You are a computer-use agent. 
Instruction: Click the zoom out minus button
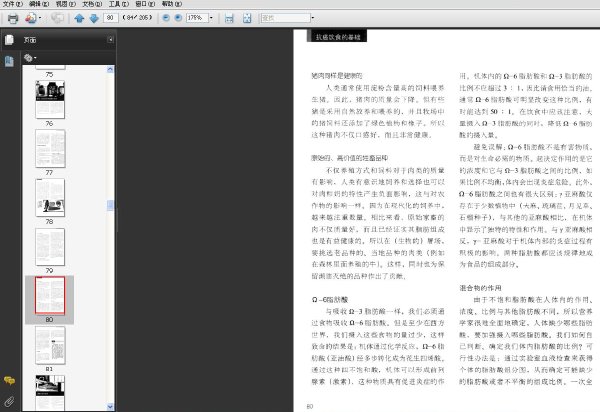166,18
